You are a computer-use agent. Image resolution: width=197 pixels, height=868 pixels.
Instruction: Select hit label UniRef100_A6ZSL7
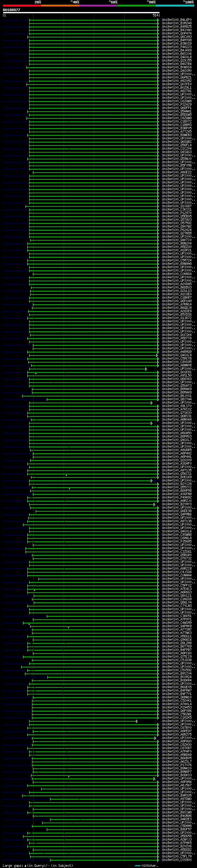coord(176,761)
